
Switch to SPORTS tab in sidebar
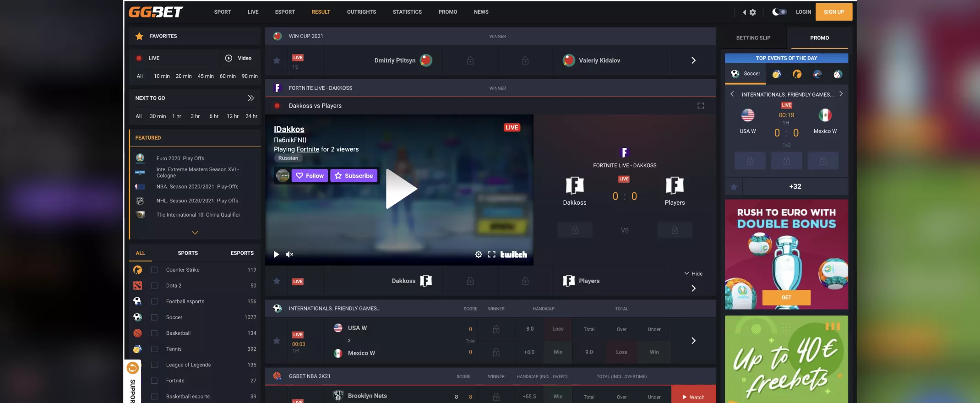(188, 253)
